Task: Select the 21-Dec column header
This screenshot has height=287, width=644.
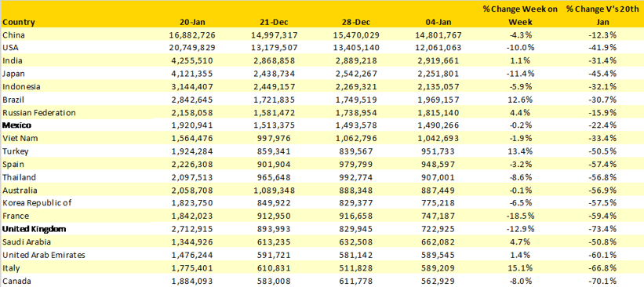Action: pos(273,22)
